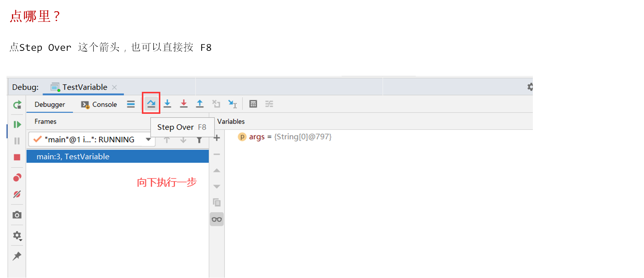
Task: Click the Frames panel header
Action: (45, 121)
